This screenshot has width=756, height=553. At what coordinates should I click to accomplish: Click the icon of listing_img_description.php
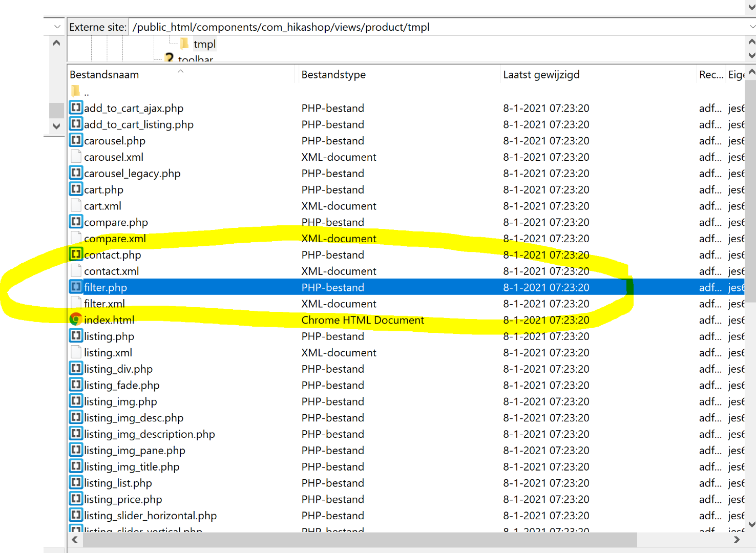point(76,434)
